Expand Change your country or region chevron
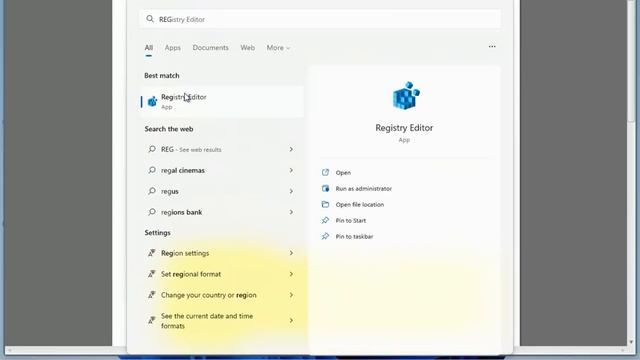Image resolution: width=640 pixels, height=360 pixels. (291, 295)
